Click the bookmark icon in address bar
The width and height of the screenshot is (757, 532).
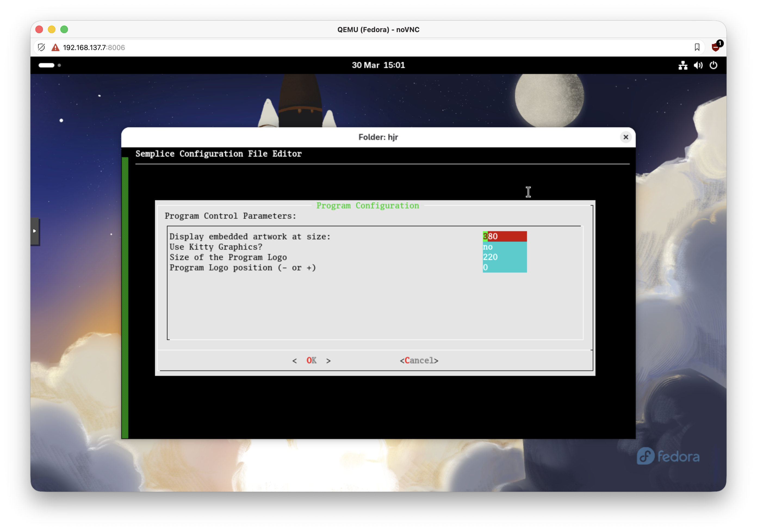pos(697,47)
